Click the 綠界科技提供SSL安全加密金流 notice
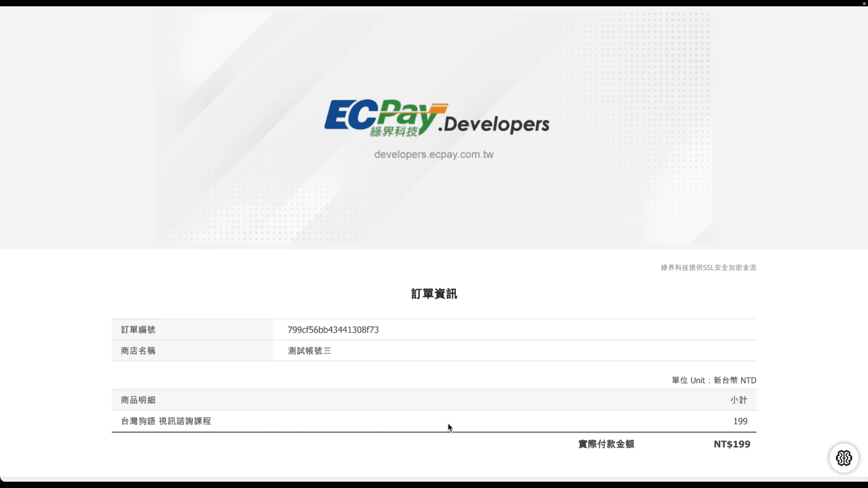Image resolution: width=868 pixels, height=488 pixels. tap(708, 268)
